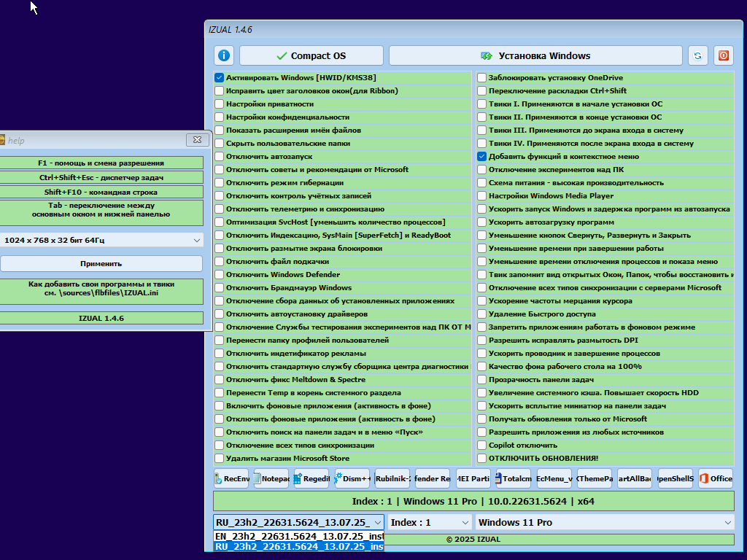Click IZUAL 1.4.6 button in help window
747x560 pixels.
pyautogui.click(x=101, y=318)
